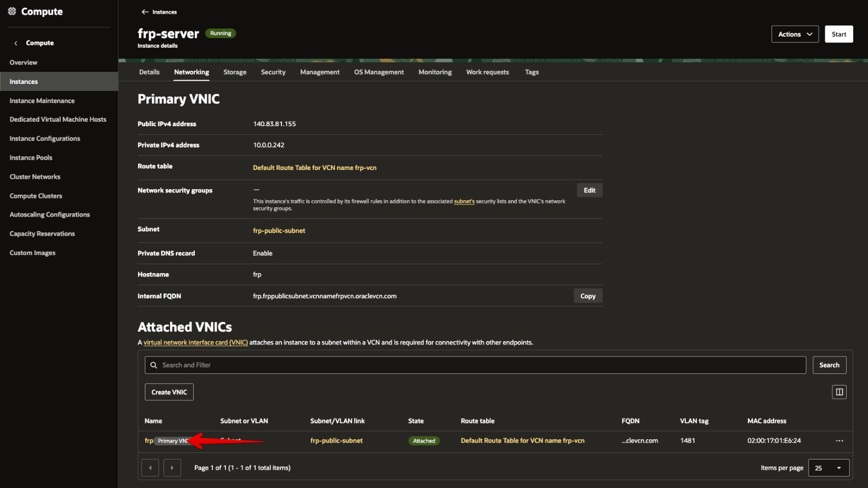Click the ...clevcn.com FQDN cell

640,441
